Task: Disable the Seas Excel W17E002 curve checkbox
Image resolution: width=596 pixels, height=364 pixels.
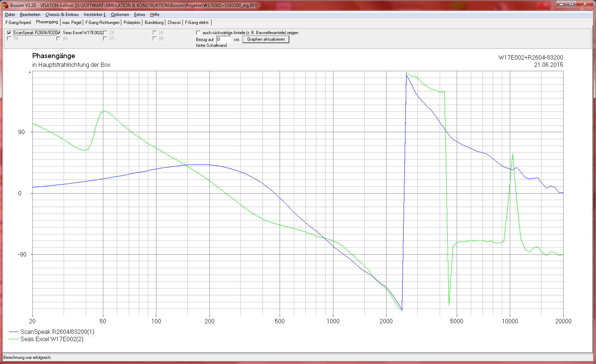Action: [59, 33]
